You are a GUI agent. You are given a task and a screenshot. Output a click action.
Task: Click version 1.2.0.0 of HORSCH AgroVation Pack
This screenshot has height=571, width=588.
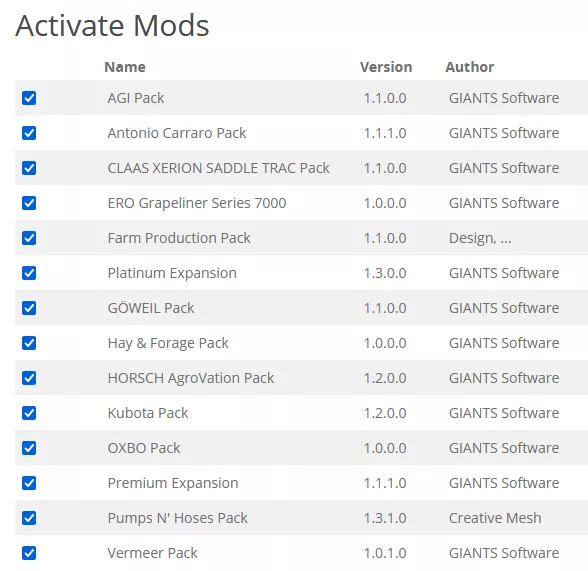click(385, 378)
